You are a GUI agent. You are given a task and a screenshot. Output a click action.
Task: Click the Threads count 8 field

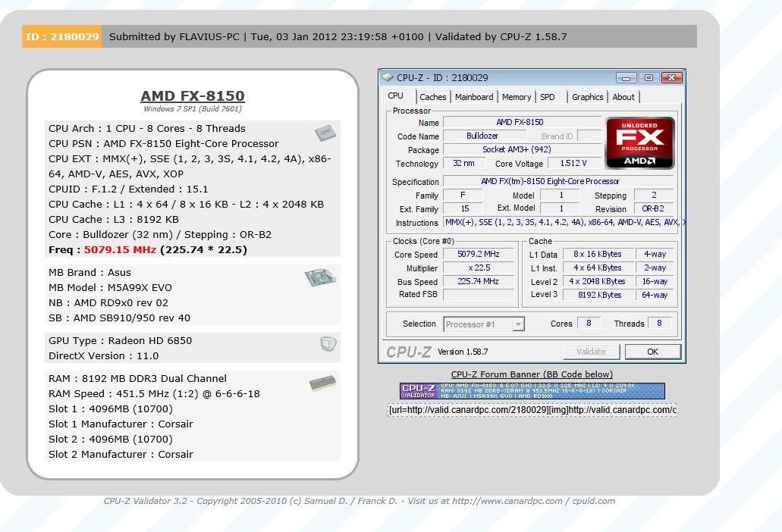[659, 324]
